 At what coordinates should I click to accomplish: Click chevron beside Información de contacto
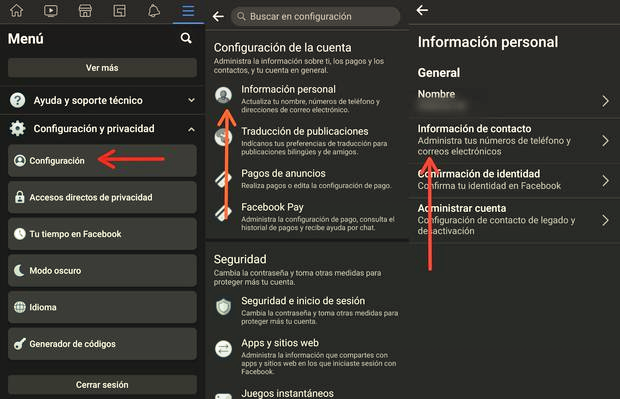coord(605,140)
